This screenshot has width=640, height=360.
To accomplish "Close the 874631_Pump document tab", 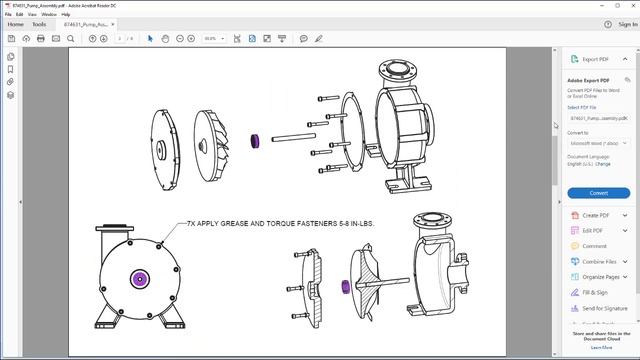I will pos(113,24).
